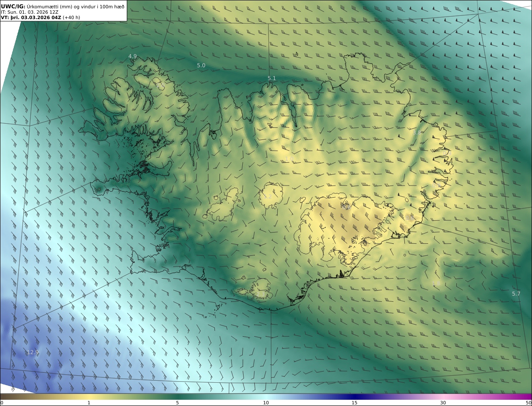Image resolution: width=532 pixels, height=406 pixels.
Task: Click the faint 0.8 value in the east
Action: click(417, 133)
